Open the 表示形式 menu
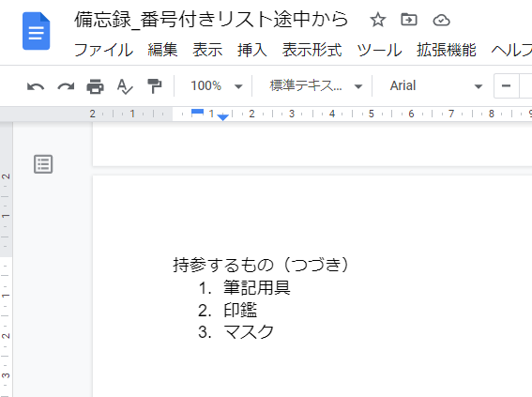The height and width of the screenshot is (397, 532). [x=312, y=50]
